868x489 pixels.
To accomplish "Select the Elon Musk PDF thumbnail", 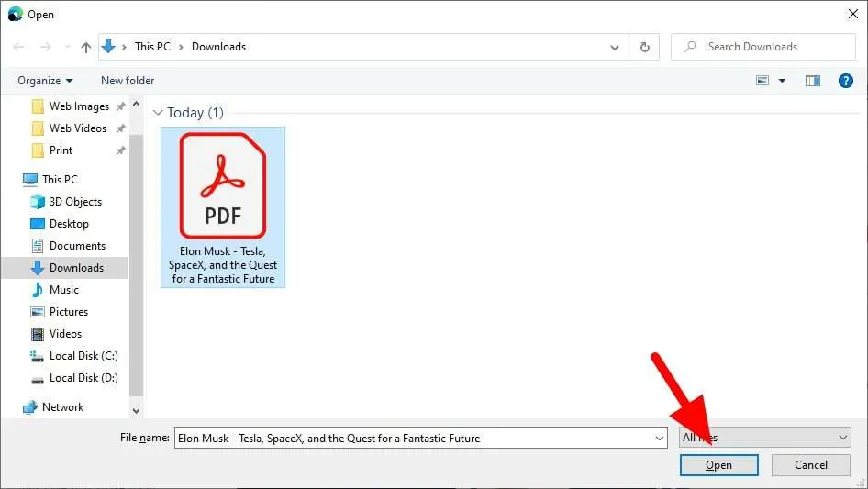I will 223,186.
